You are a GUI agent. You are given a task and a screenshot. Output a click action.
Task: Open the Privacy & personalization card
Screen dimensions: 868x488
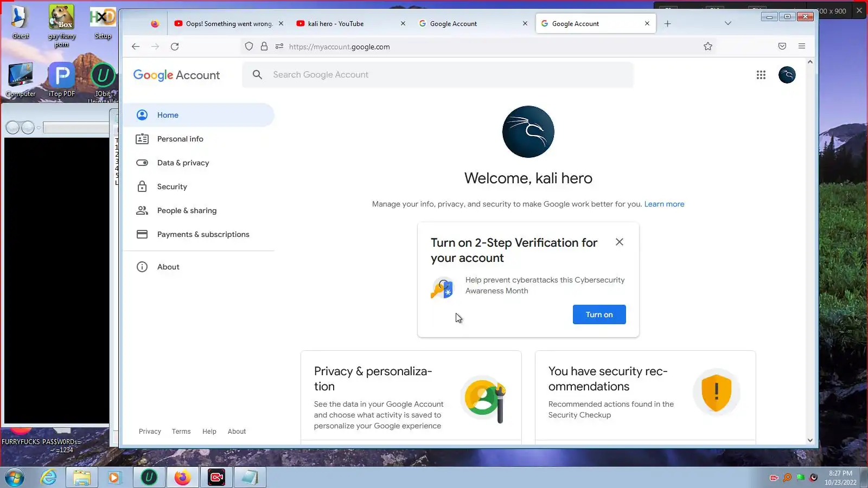tap(411, 398)
